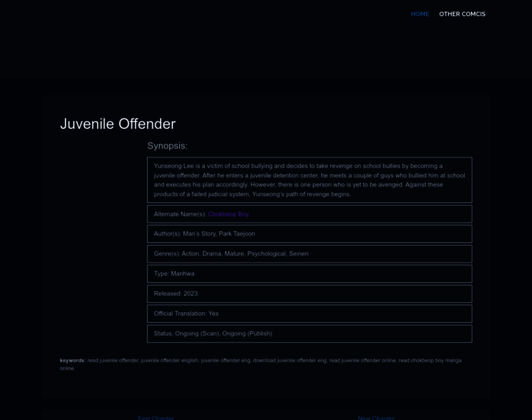Click the Released: 2023 row
The image size is (532, 420).
[x=309, y=294]
